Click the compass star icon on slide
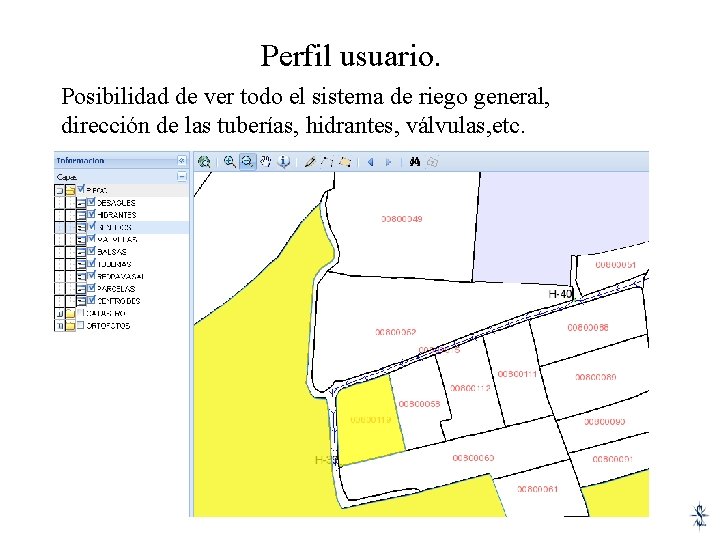Screen dimensions: 720x540 point(699,516)
